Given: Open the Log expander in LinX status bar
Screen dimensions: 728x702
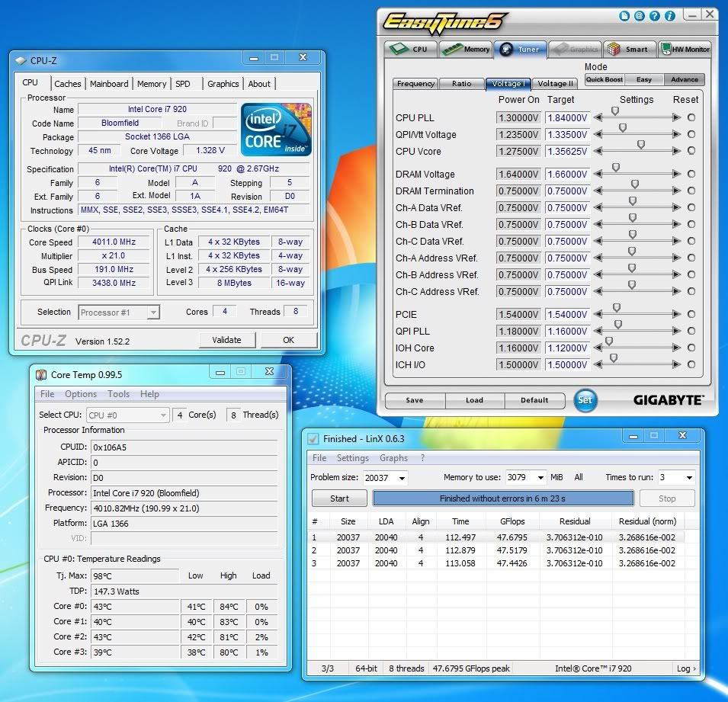Looking at the screenshot, I should coord(686,668).
